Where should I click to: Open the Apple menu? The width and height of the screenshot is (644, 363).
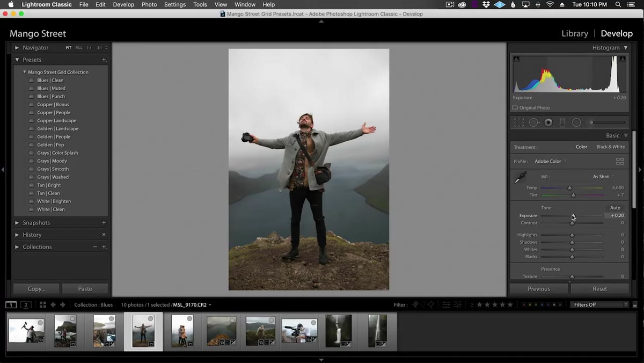pos(11,4)
